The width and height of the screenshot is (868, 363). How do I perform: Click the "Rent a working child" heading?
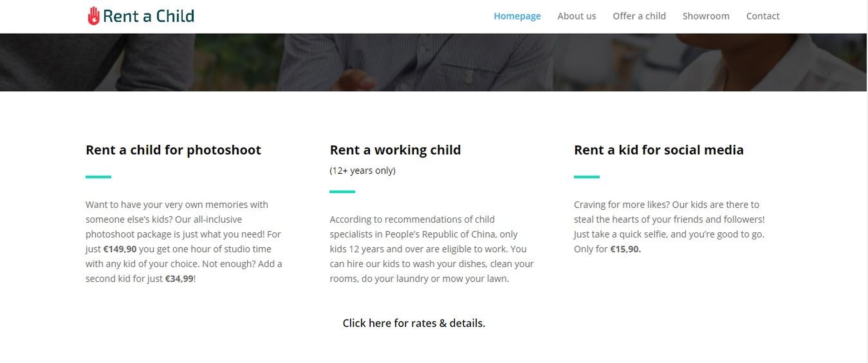tap(395, 150)
